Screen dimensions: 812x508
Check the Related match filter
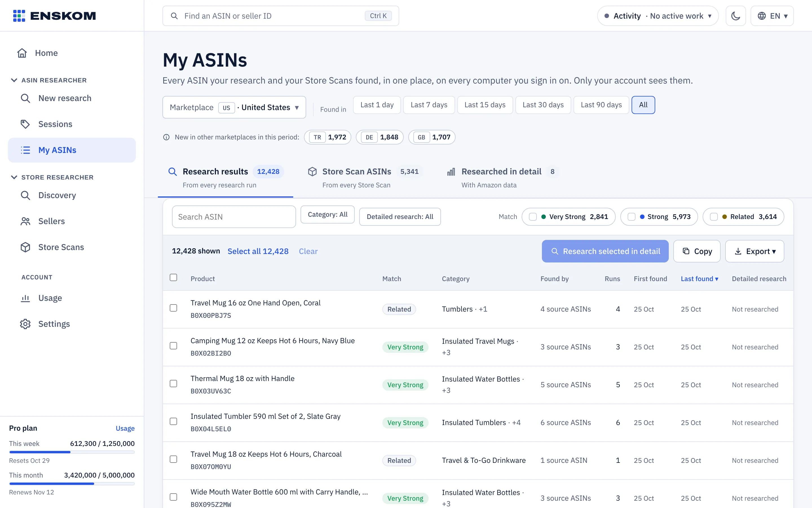(714, 217)
